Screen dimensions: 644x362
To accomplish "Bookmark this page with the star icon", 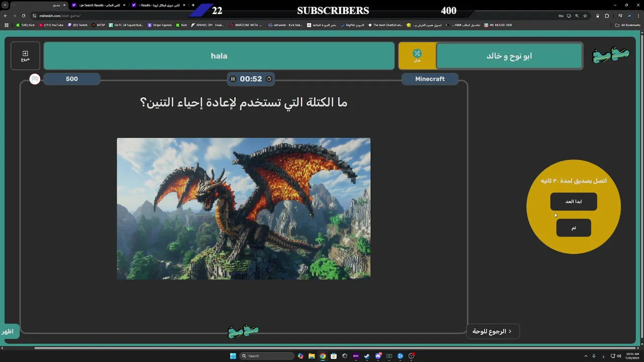I will (585, 16).
